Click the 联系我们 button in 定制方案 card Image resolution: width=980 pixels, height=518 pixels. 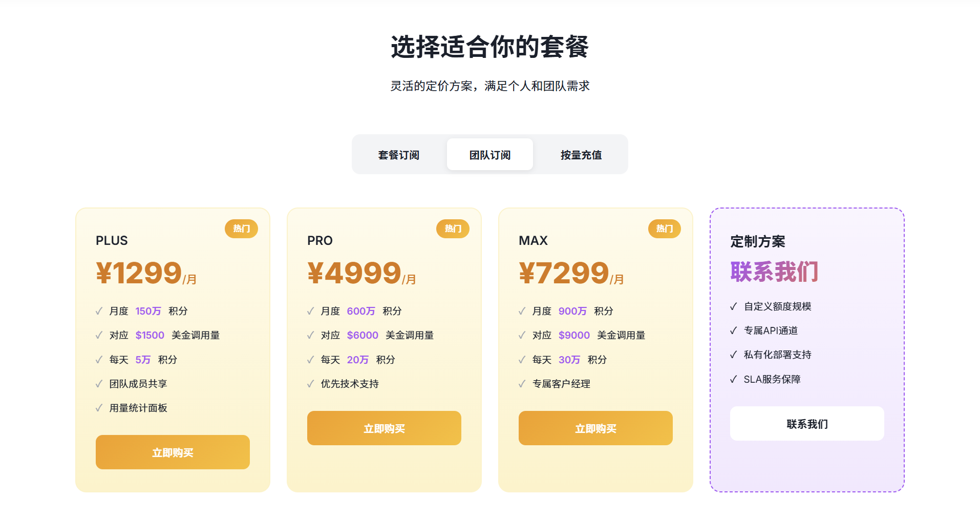point(806,423)
